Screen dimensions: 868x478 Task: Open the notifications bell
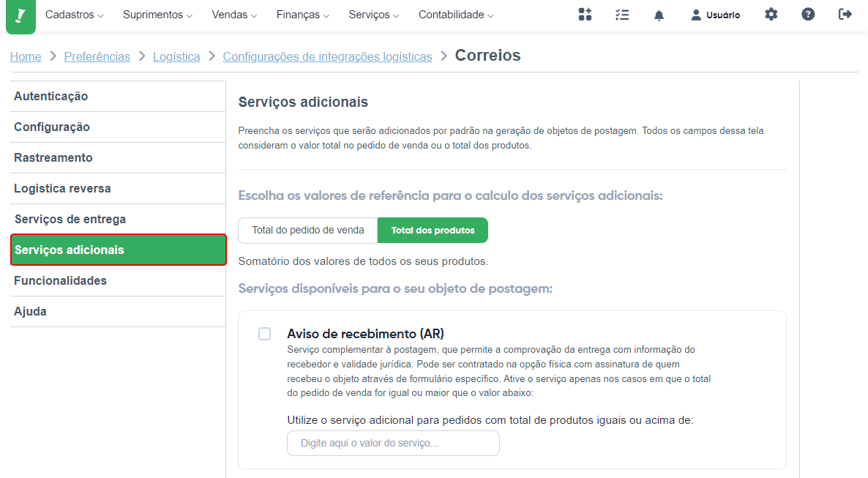coord(659,15)
